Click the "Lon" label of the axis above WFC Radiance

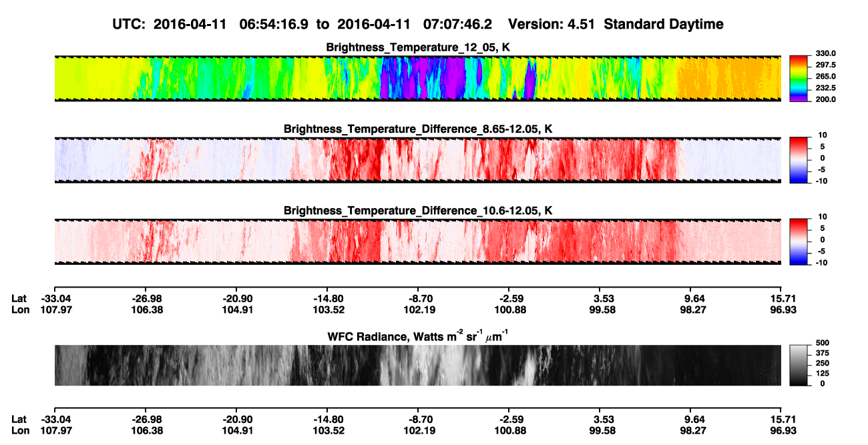coord(20,310)
